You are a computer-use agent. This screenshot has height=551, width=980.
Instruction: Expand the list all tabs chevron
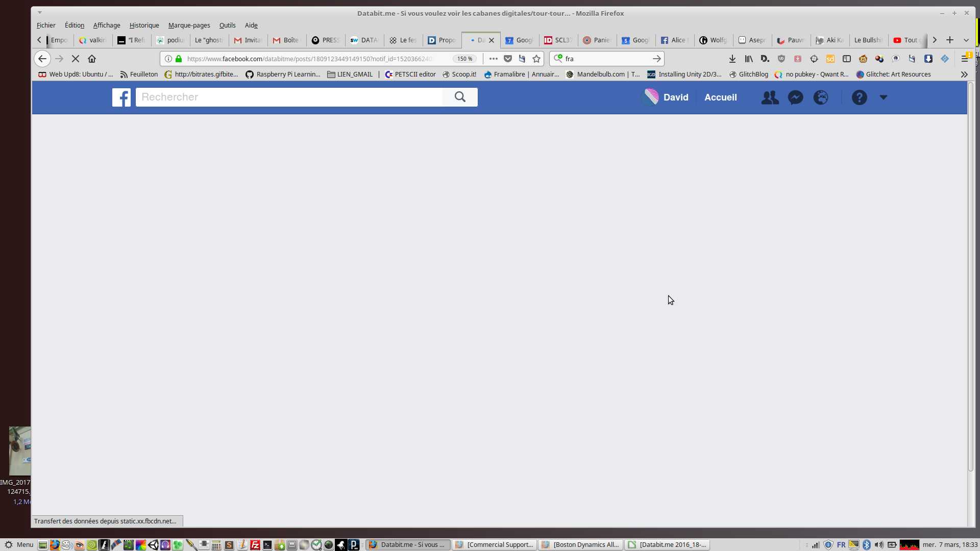point(966,40)
